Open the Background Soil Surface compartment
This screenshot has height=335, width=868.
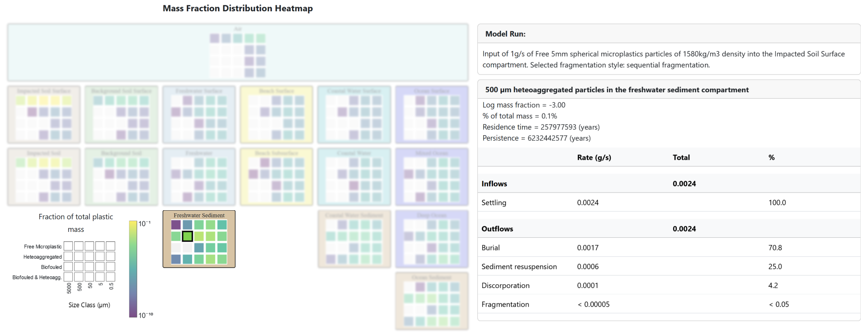pyautogui.click(x=122, y=114)
